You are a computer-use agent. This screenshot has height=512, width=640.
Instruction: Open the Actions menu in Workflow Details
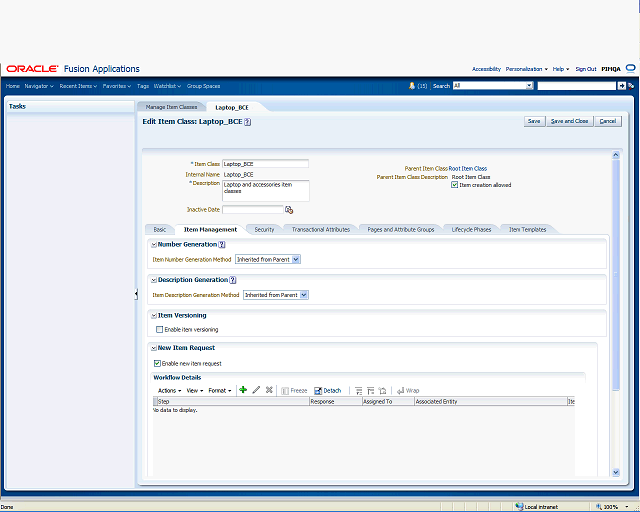pos(169,391)
